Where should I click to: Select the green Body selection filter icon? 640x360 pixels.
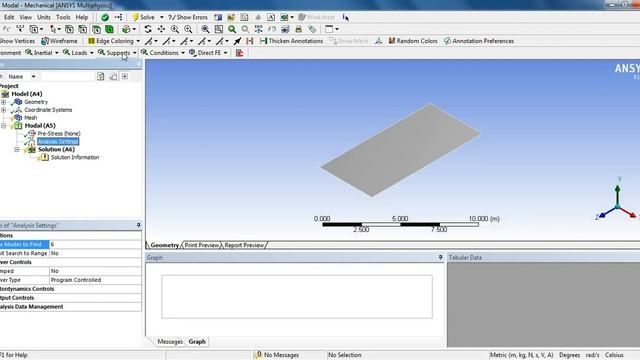pyautogui.click(x=109, y=29)
